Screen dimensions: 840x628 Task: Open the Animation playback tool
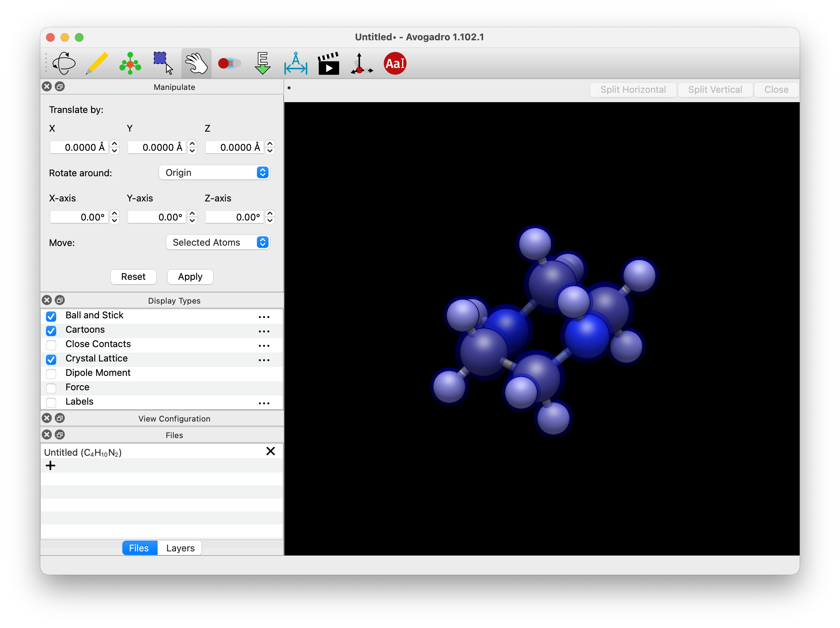tap(329, 63)
